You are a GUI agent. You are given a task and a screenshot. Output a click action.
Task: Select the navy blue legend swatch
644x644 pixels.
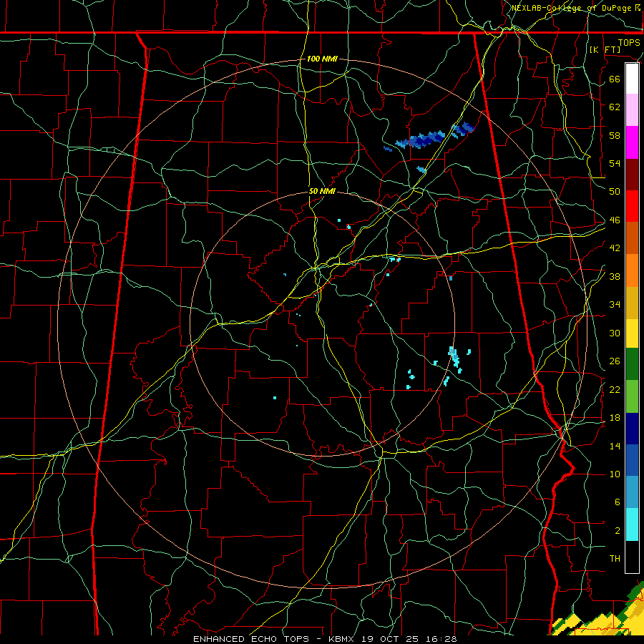632,429
